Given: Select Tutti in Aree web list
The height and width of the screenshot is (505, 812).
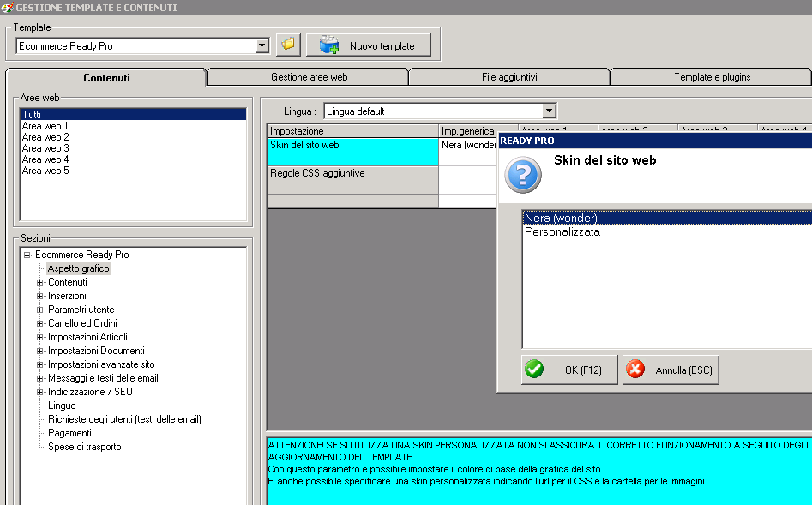Looking at the screenshot, I should click(x=133, y=115).
